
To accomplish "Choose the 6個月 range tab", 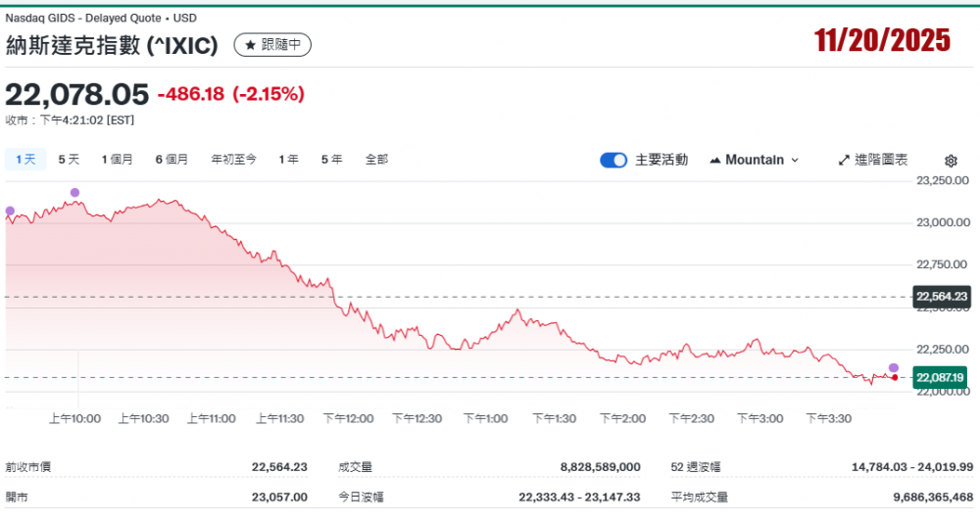I will pos(171,160).
